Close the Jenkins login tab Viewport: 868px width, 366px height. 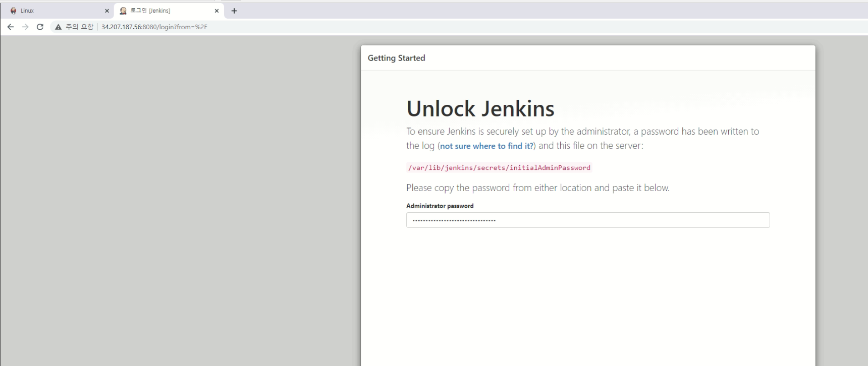[x=216, y=11]
